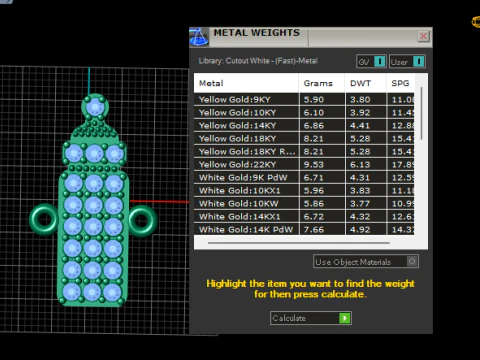
Task: Select the White Gold:10KX1 row
Action: pos(304,191)
